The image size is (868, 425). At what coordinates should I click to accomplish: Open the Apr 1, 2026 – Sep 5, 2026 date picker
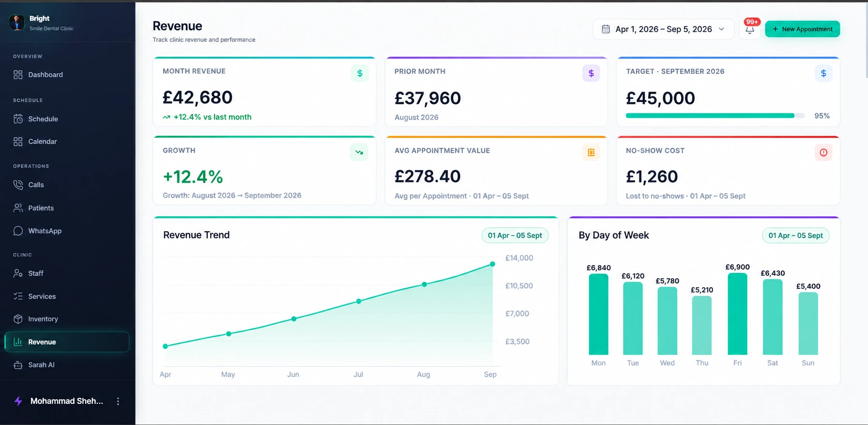coord(663,29)
